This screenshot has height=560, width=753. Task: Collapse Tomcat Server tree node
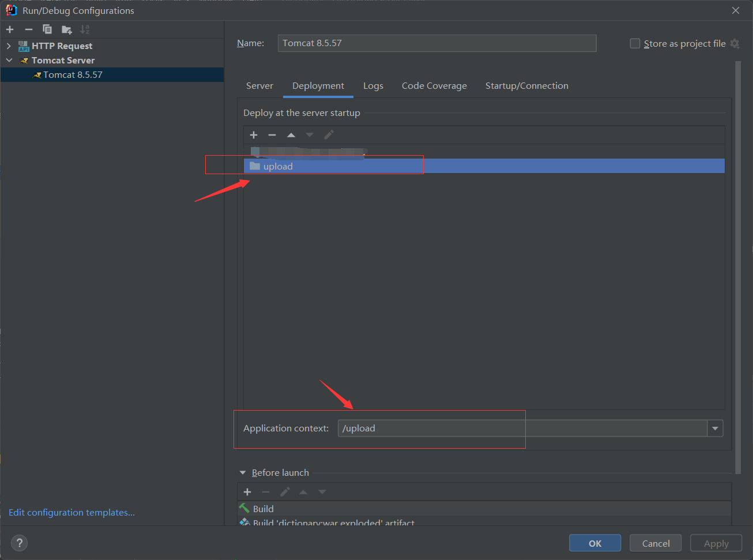pos(9,61)
